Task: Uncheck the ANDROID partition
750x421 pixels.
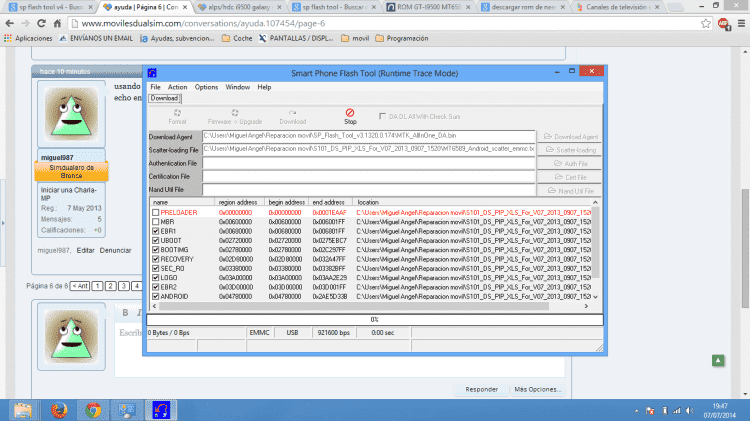Action: click(x=155, y=297)
